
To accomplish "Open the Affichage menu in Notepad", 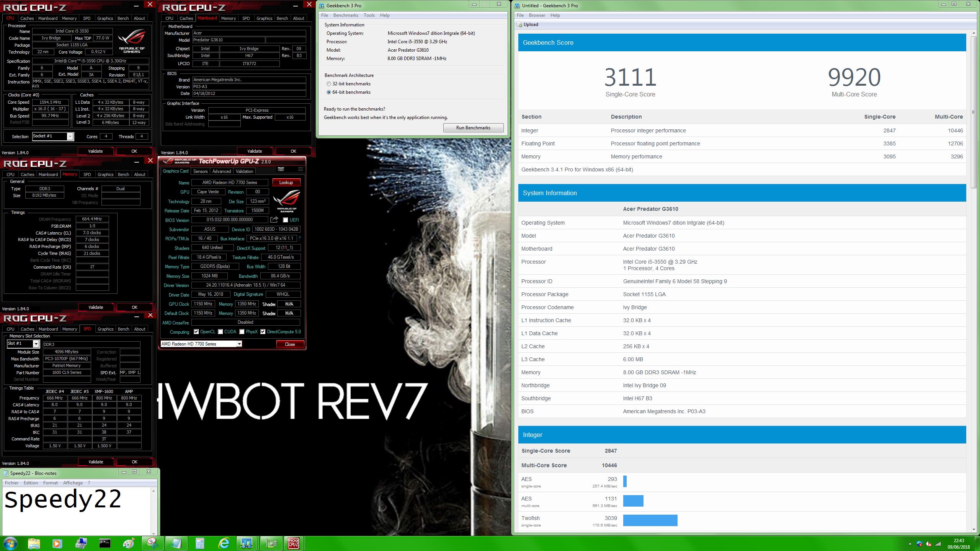I will 73,483.
